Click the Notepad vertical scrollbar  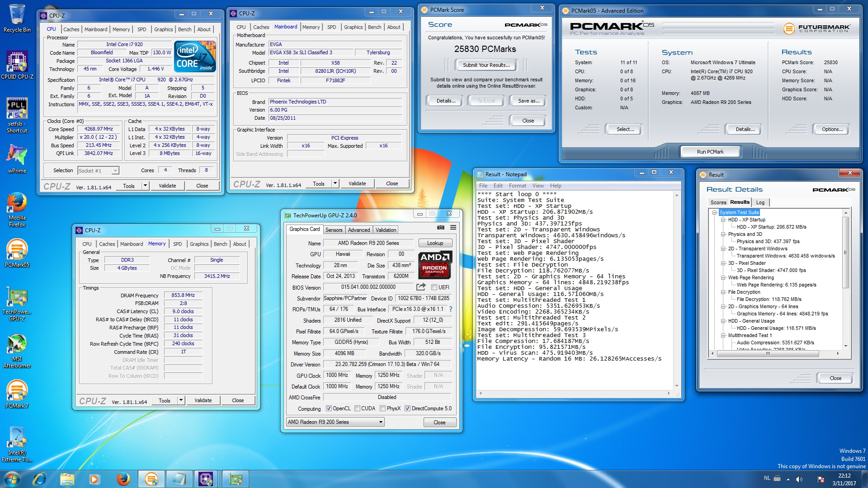(677, 290)
